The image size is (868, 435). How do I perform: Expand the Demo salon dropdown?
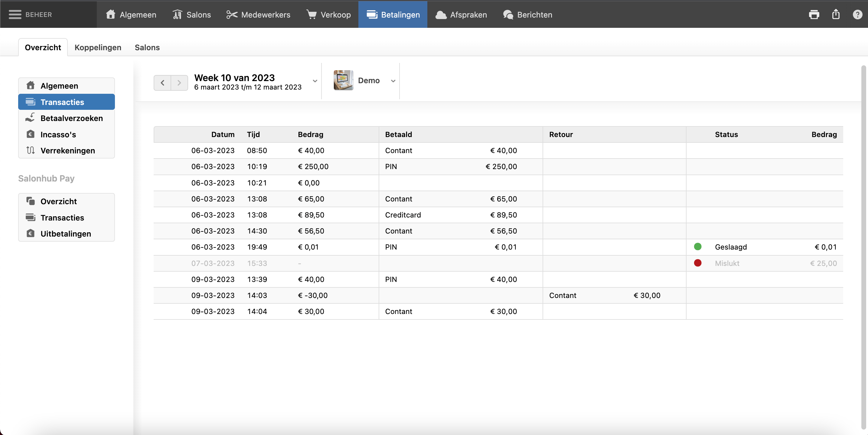[x=393, y=81]
